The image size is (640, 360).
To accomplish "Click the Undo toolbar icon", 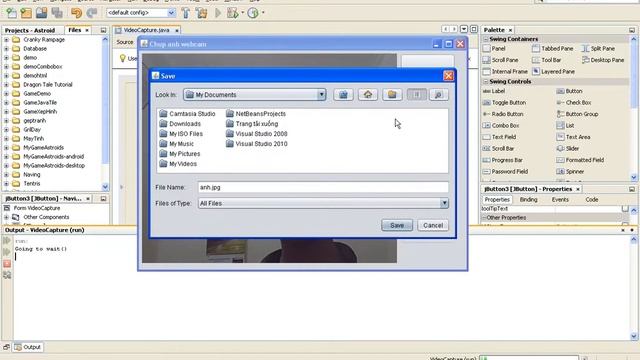I will click(x=76, y=13).
